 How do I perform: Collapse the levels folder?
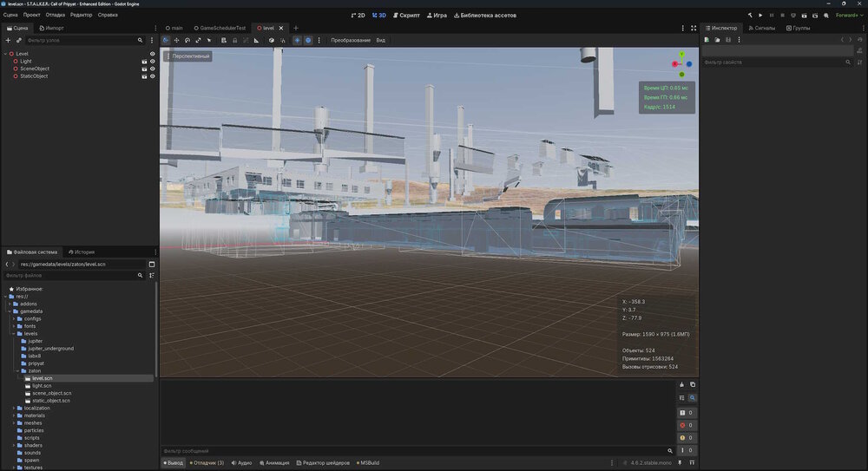(x=14, y=334)
